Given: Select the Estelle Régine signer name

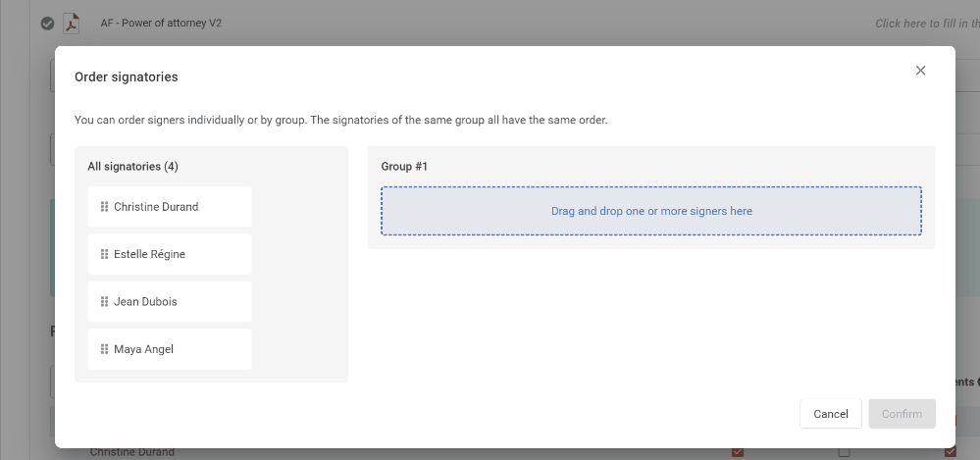Looking at the screenshot, I should click(149, 254).
